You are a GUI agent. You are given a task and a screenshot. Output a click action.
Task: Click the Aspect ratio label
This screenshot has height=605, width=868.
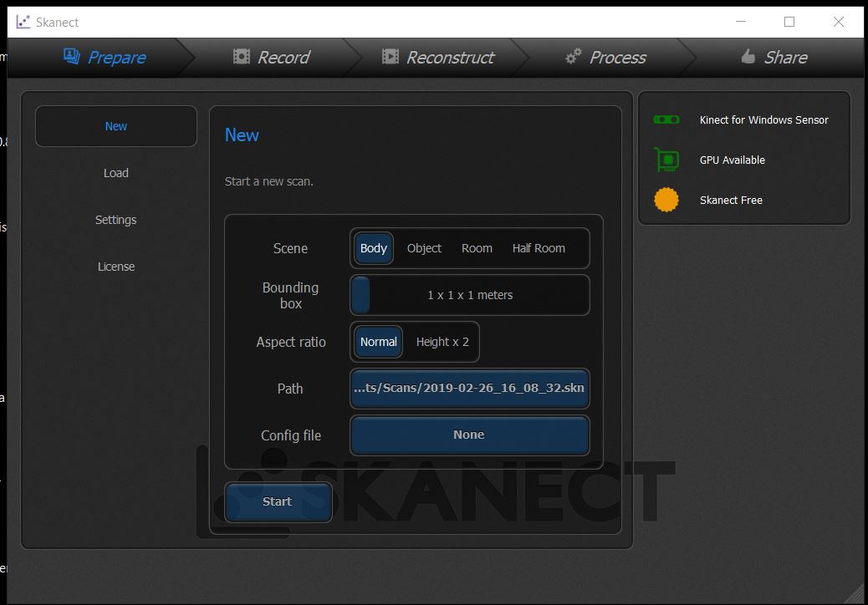(291, 342)
